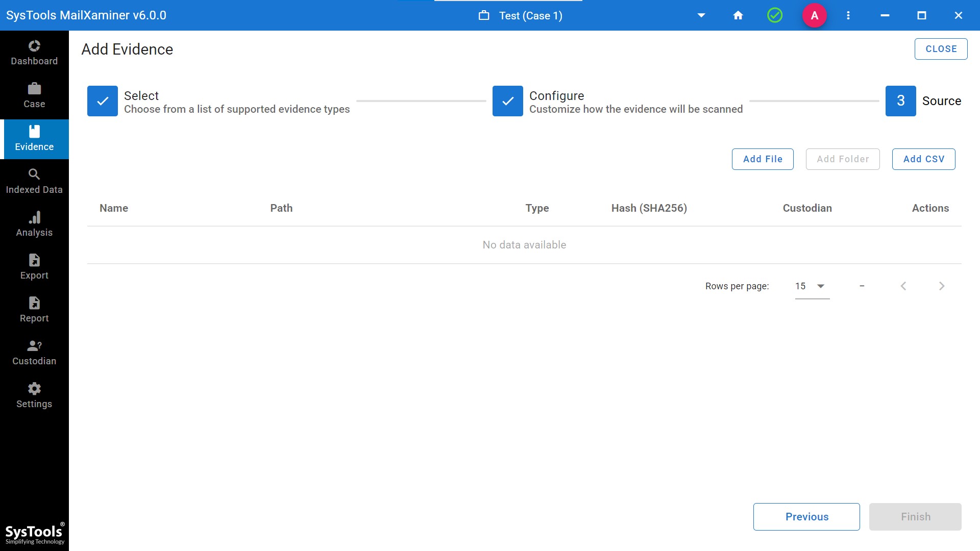Image resolution: width=980 pixels, height=551 pixels.
Task: Select step 3 Source indicator
Action: pos(901,101)
